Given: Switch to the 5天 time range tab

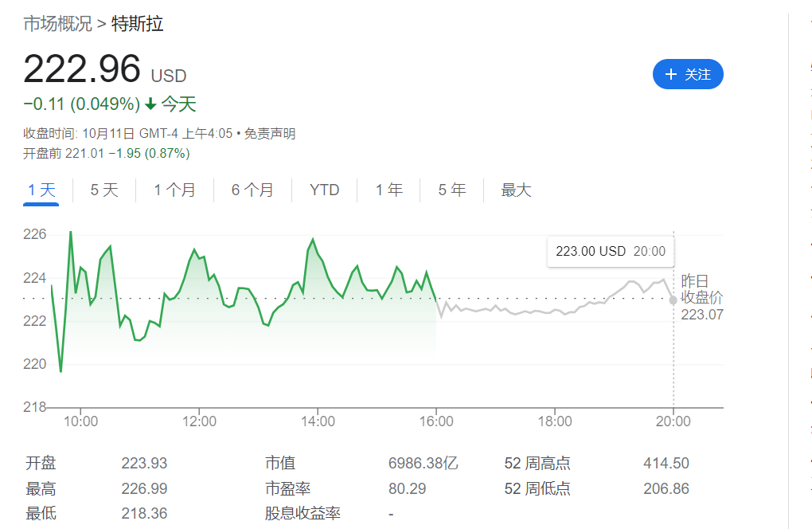Looking at the screenshot, I should pos(103,190).
